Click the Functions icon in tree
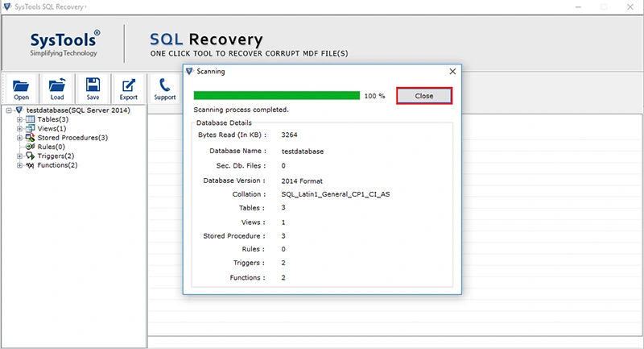The width and height of the screenshot is (644, 349). (x=30, y=165)
